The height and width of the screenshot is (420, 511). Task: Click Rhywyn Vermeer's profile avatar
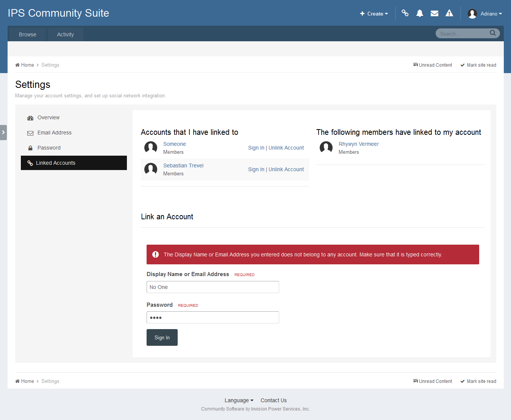(326, 148)
